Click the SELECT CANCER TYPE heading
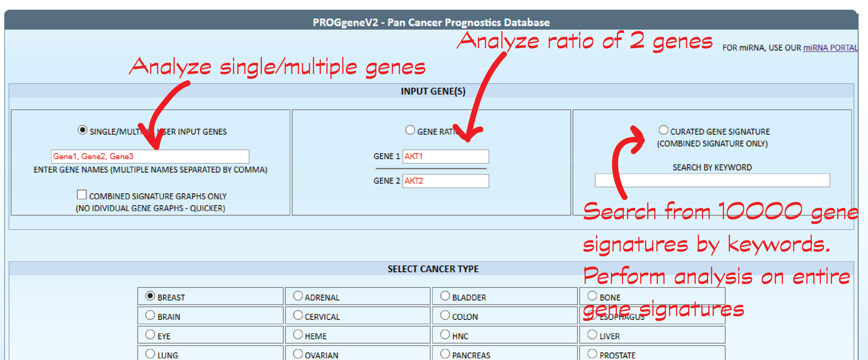The image size is (868, 360). pos(433,269)
